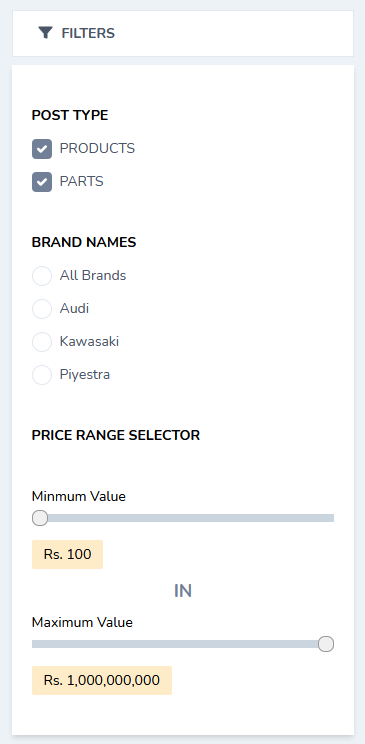Select the Kawasaki radio button
365x744 pixels.
click(x=42, y=342)
